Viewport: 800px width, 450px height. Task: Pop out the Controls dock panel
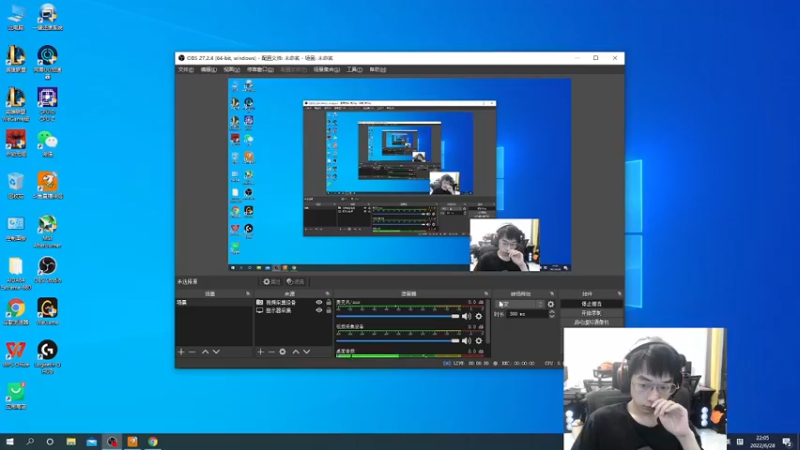[619, 294]
